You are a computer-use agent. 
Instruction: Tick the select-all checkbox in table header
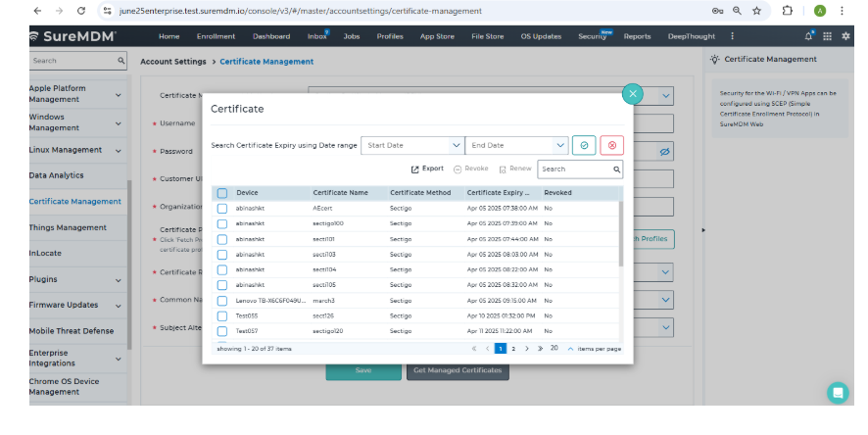click(222, 193)
